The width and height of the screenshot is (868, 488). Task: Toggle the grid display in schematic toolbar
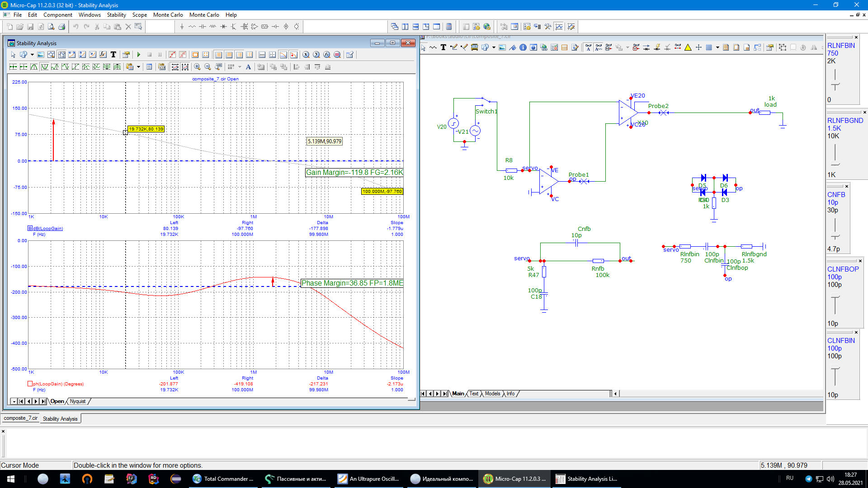pyautogui.click(x=709, y=47)
